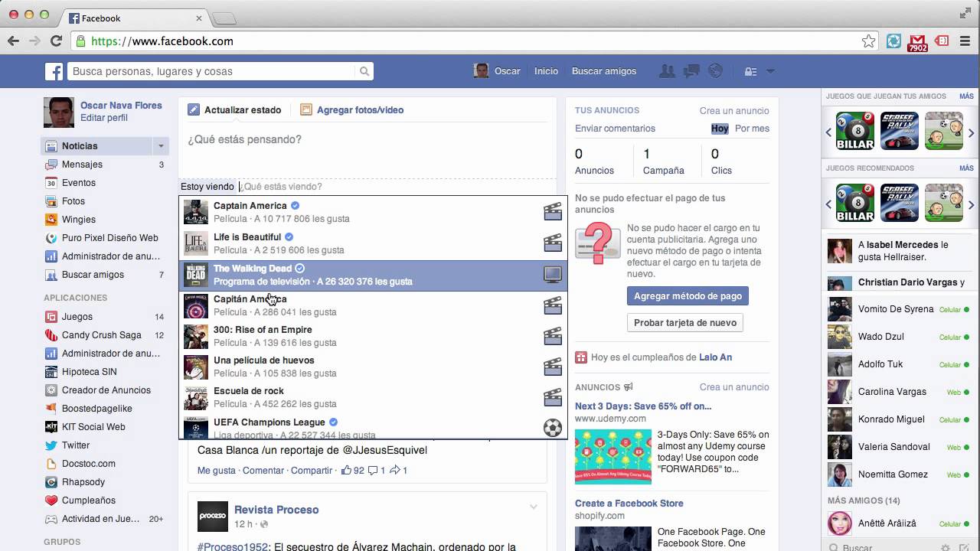Image resolution: width=980 pixels, height=551 pixels.
Task: Switch to Actualizar estado tab
Action: point(234,110)
